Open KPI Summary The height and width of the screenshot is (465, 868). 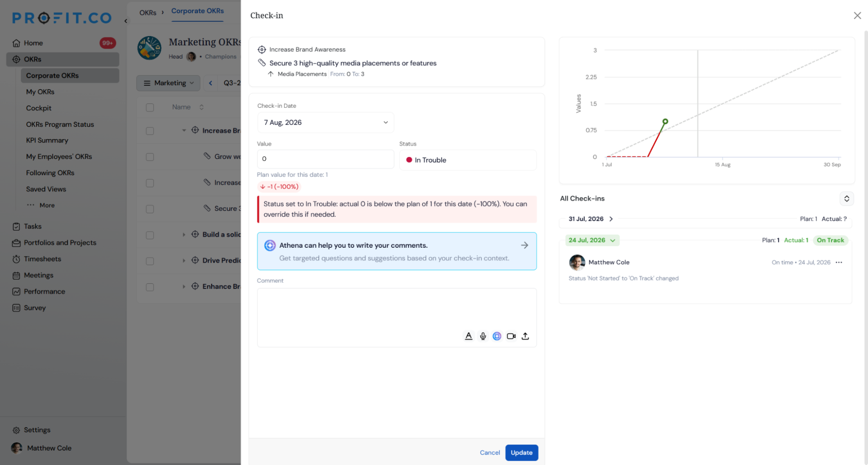coord(47,140)
